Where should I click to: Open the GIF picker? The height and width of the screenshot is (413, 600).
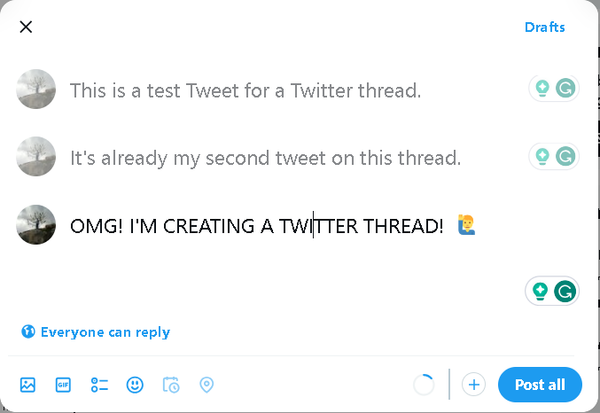63,384
